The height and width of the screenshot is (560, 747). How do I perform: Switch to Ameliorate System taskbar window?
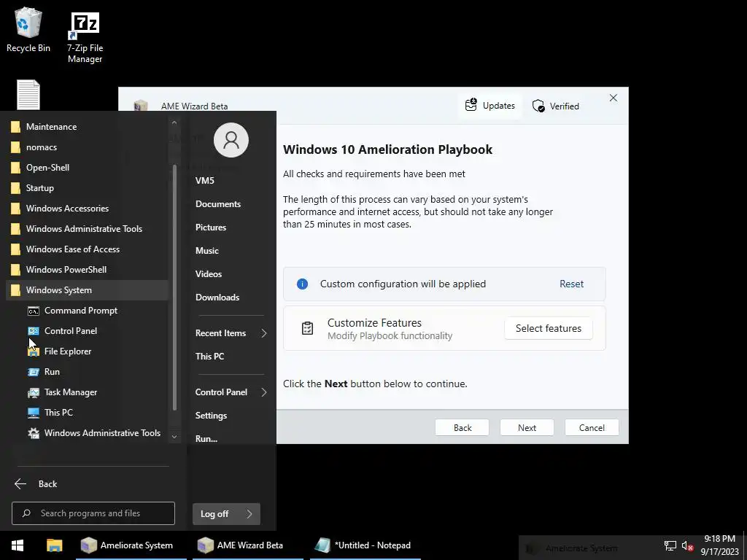(x=131, y=545)
